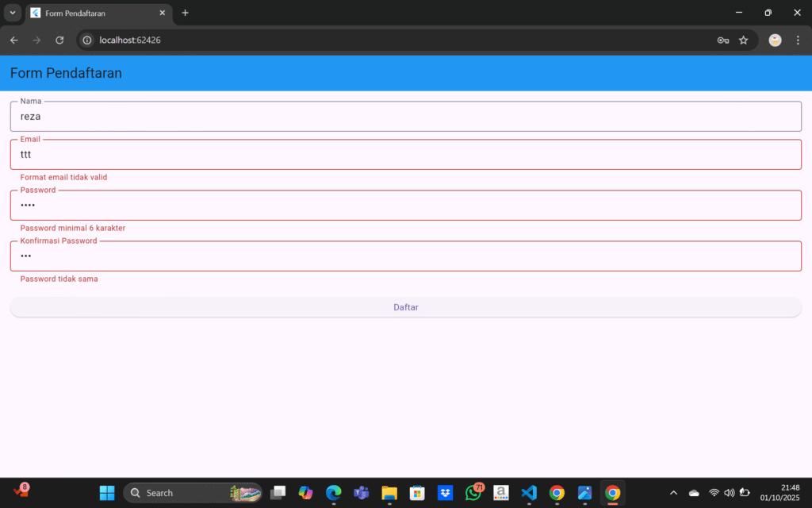812x508 pixels.
Task: Open the Chrome profile avatar
Action: [x=775, y=40]
